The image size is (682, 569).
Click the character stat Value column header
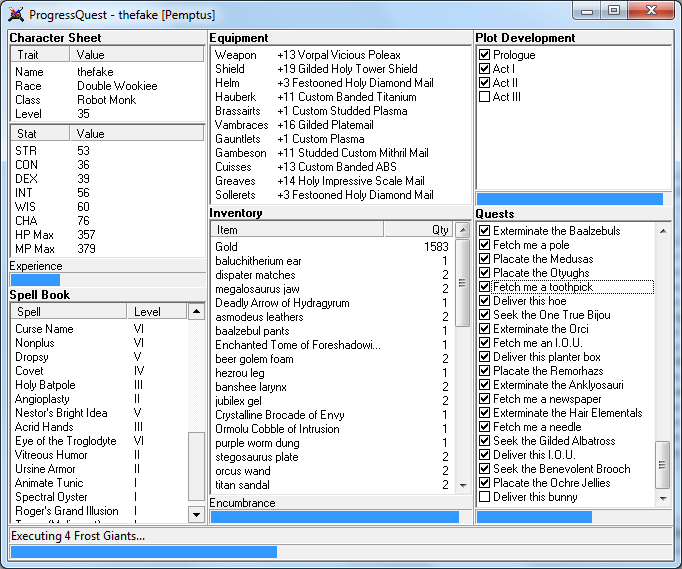(x=137, y=134)
